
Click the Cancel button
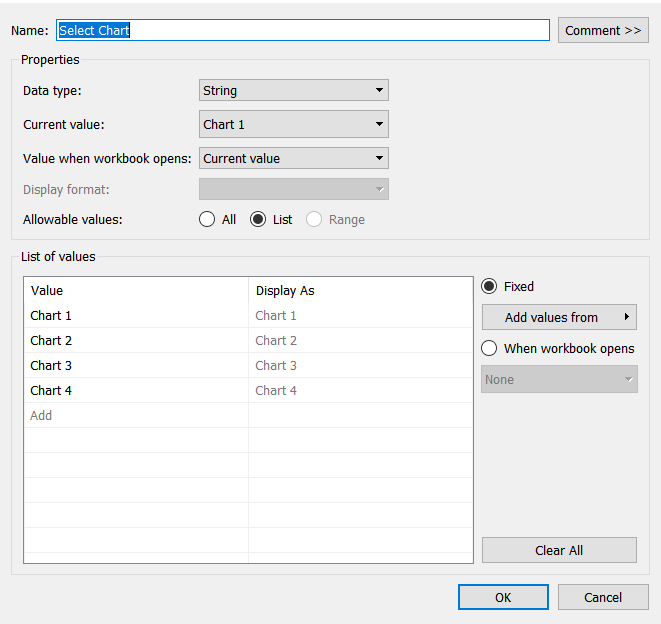coord(603,597)
